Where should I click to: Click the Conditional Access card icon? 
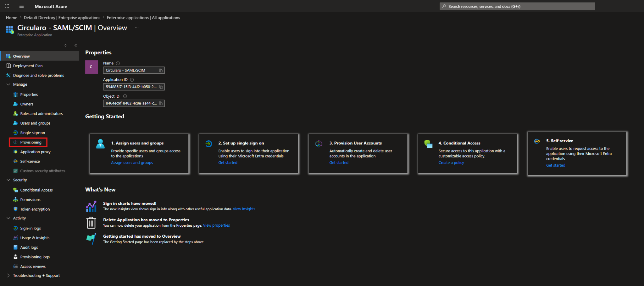coord(428,144)
